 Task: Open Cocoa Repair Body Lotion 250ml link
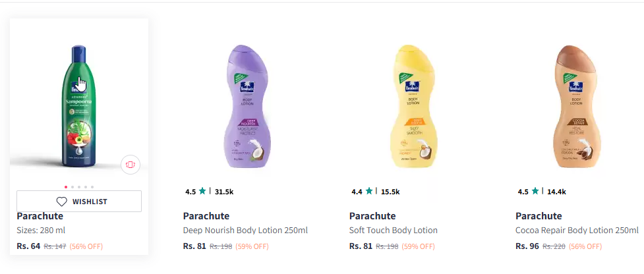[x=577, y=231]
